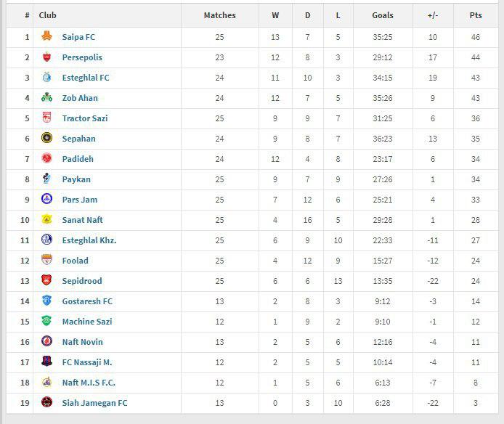The image size is (504, 424).
Task: Click the Pts column header
Action: [476, 15]
